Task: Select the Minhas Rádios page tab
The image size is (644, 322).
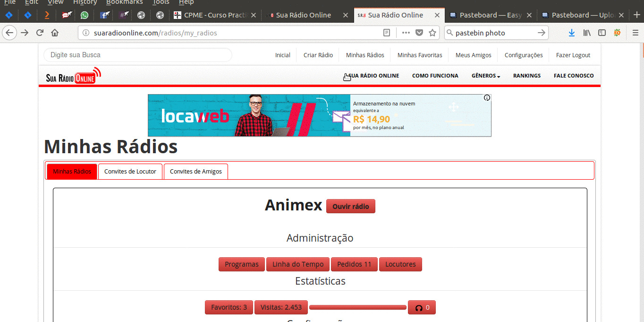Action: click(72, 172)
